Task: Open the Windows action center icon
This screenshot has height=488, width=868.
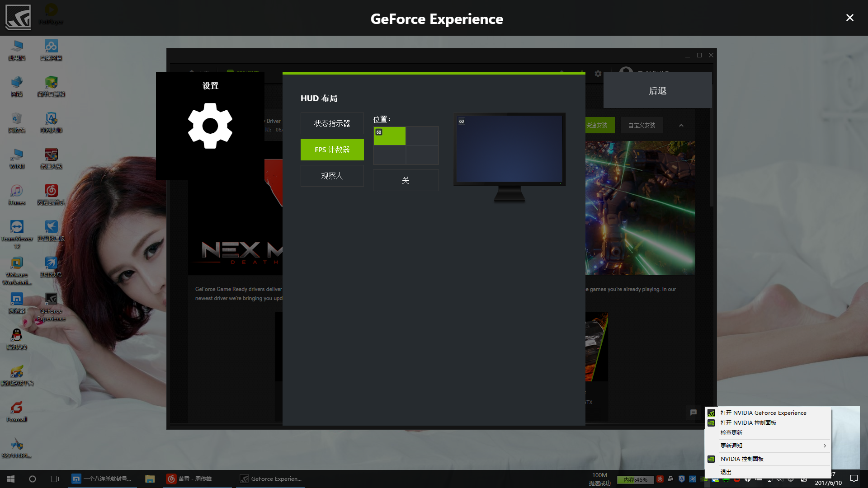Action: [854, 479]
